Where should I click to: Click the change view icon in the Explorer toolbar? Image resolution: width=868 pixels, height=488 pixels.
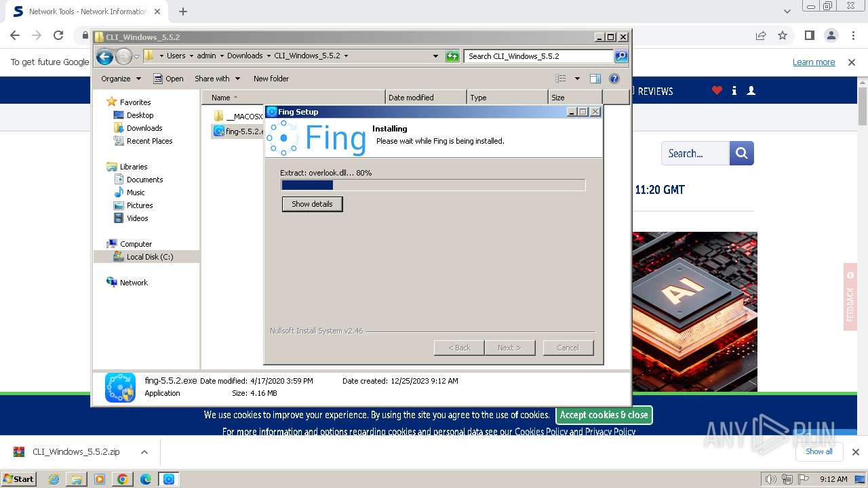point(560,79)
